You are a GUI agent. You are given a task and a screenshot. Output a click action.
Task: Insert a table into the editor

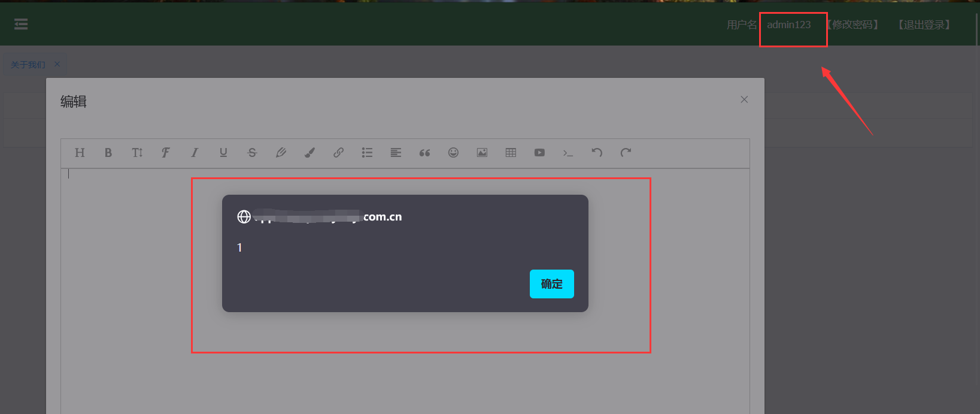point(511,153)
